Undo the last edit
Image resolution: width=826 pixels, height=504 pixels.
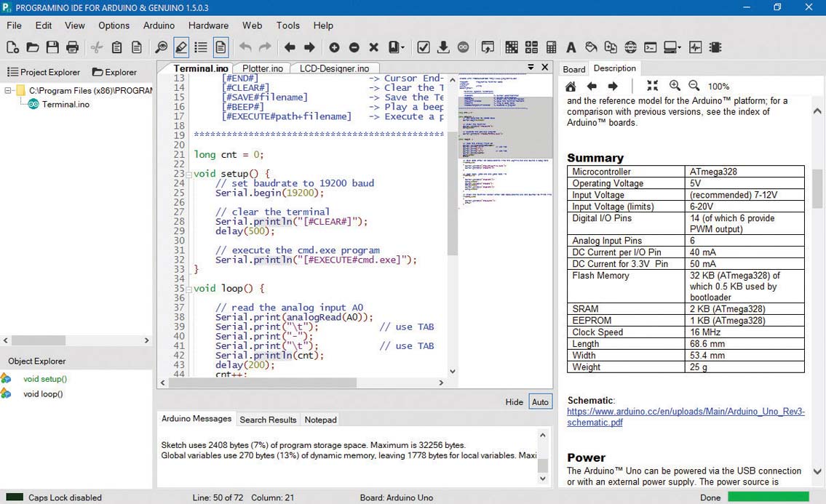(x=245, y=47)
